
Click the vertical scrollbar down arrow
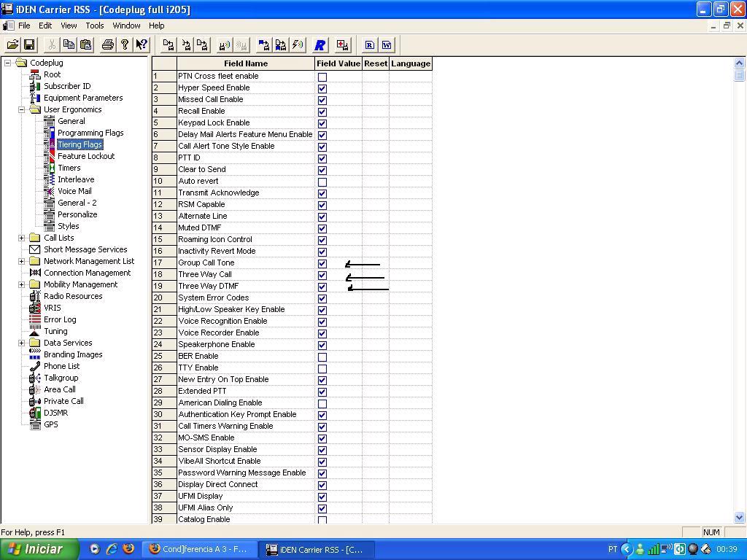739,517
